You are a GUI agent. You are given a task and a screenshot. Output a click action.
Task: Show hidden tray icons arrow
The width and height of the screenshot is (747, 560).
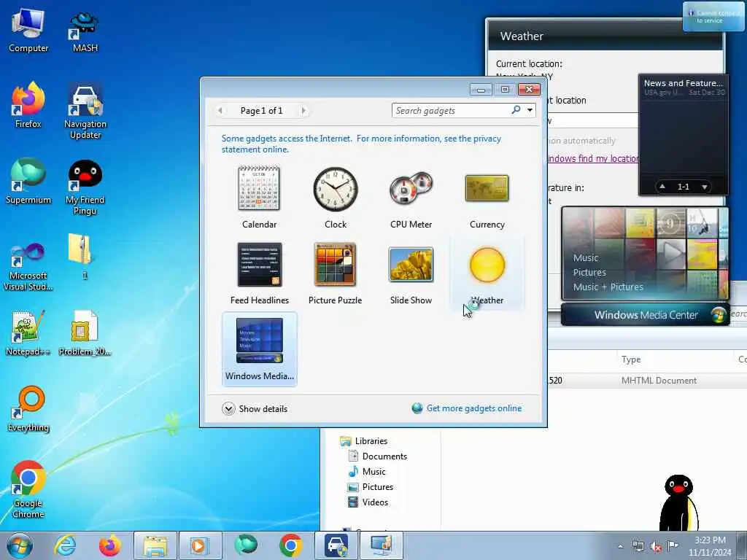coord(620,547)
